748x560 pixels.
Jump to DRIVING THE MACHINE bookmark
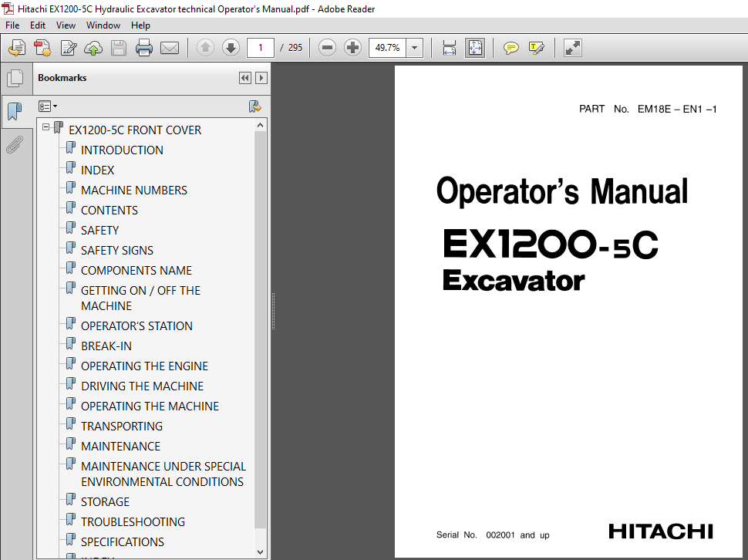[x=142, y=386]
